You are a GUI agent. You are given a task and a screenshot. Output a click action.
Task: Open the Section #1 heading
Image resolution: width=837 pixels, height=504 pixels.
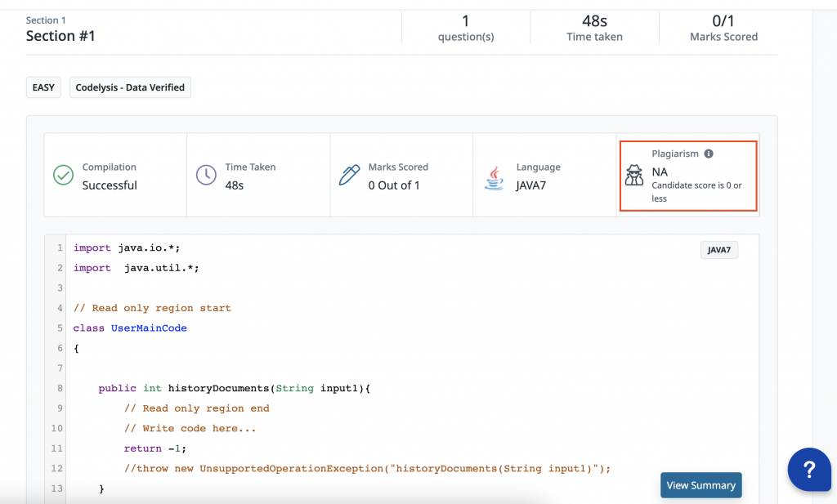pyautogui.click(x=60, y=36)
